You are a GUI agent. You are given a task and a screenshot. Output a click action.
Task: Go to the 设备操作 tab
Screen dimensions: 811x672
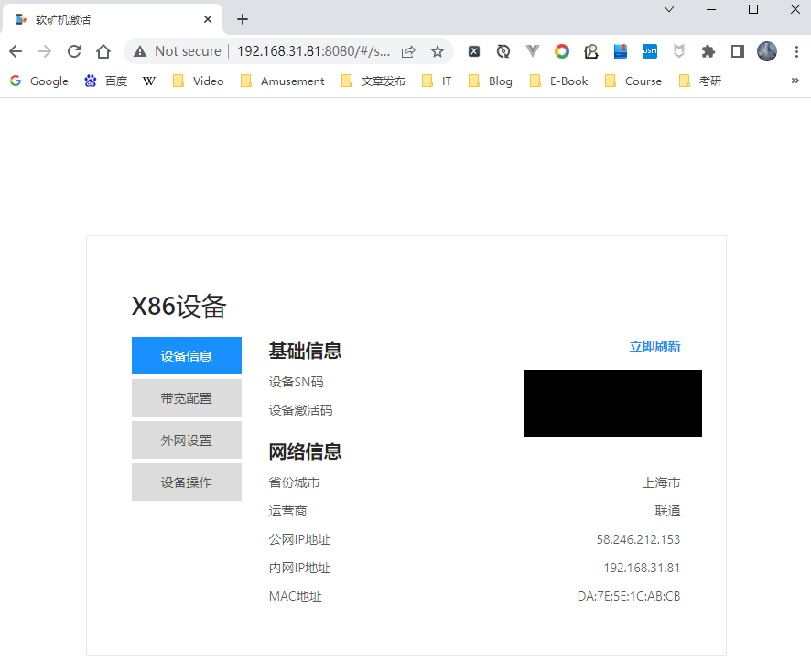point(187,482)
